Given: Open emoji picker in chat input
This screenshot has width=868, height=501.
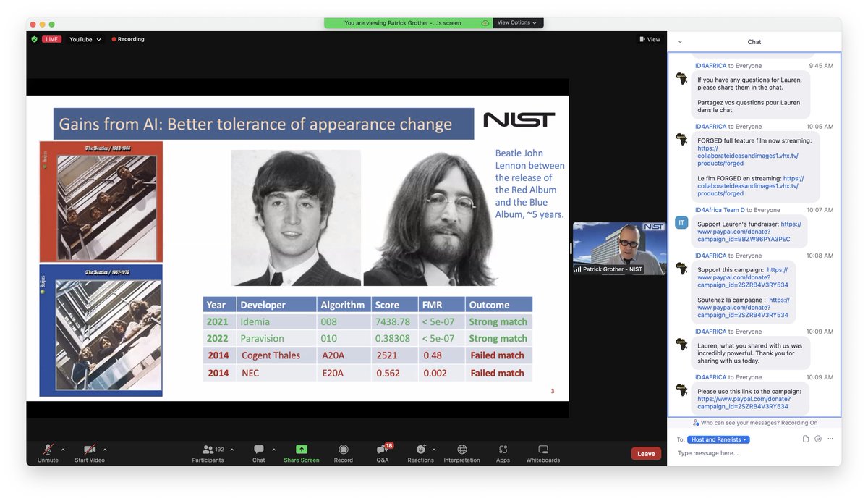Looking at the screenshot, I should 818,439.
